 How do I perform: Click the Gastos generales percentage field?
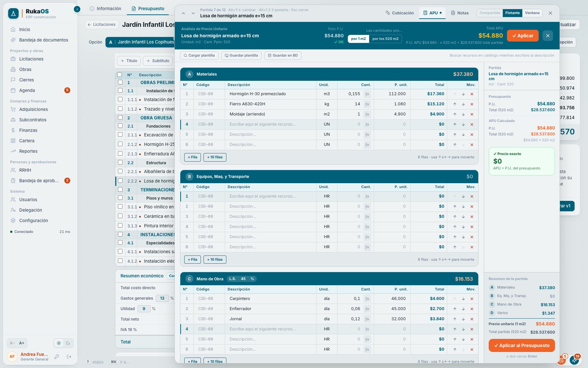[x=162, y=298]
